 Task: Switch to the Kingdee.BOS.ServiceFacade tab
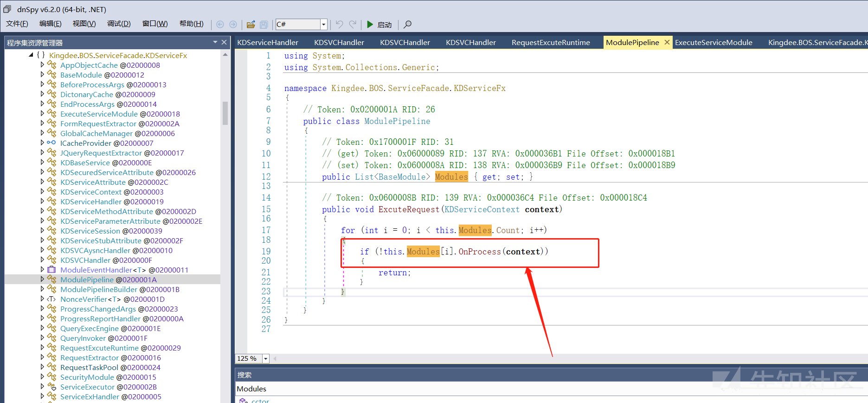817,42
